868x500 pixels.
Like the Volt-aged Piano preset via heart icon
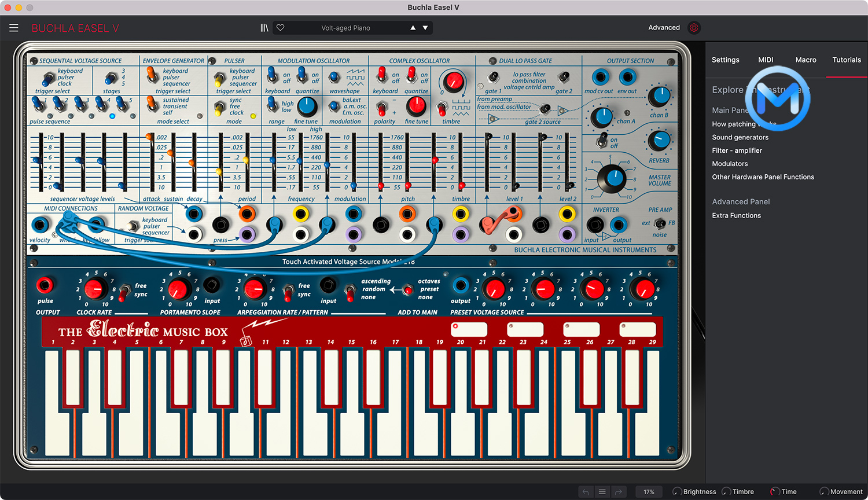point(280,27)
